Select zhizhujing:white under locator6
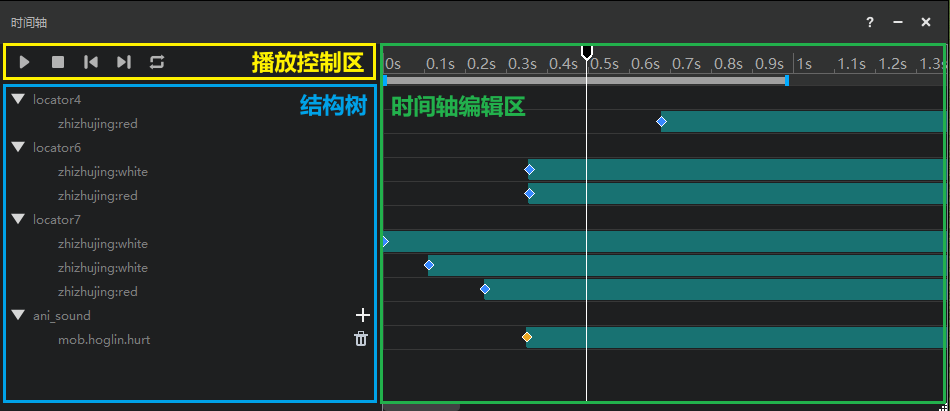950x411 pixels. [x=103, y=172]
